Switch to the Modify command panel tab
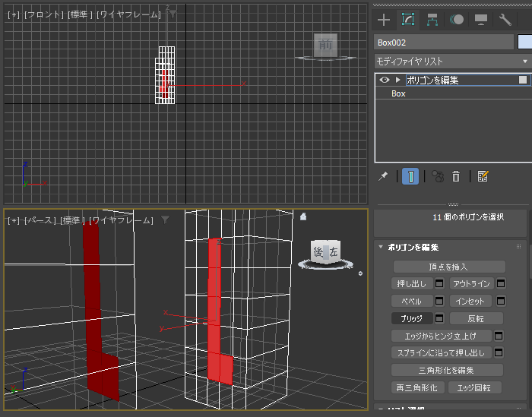 (x=408, y=20)
